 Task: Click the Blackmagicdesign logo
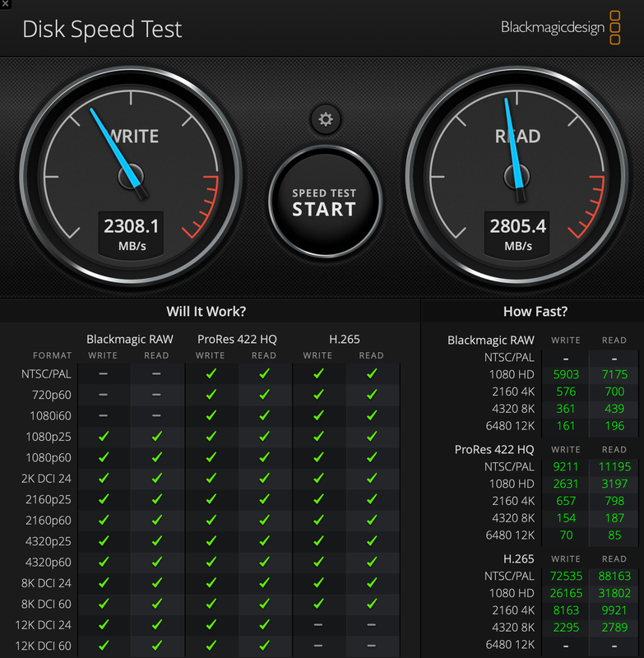(x=560, y=28)
